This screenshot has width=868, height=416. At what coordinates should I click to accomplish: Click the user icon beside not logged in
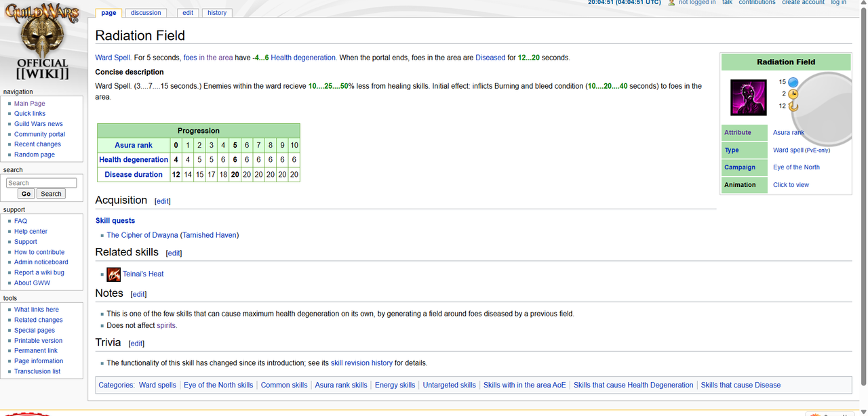click(671, 3)
